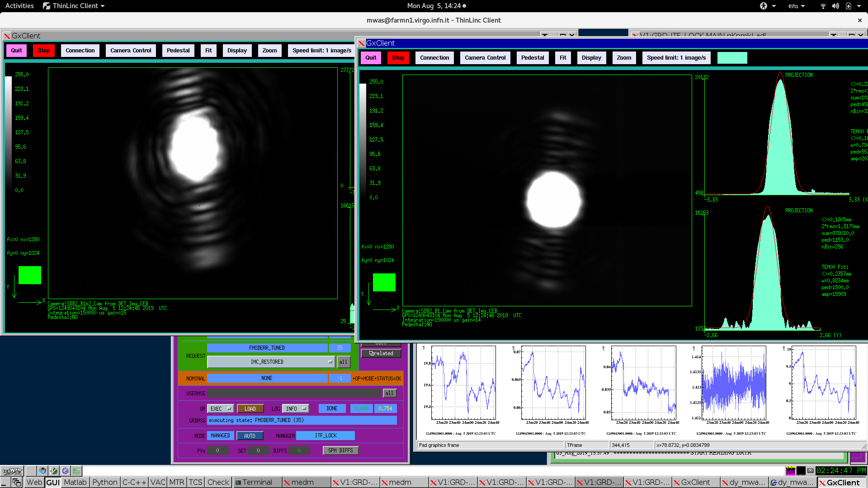Switch to the VAC workspace
The width and height of the screenshot is (868, 488).
pos(158,483)
